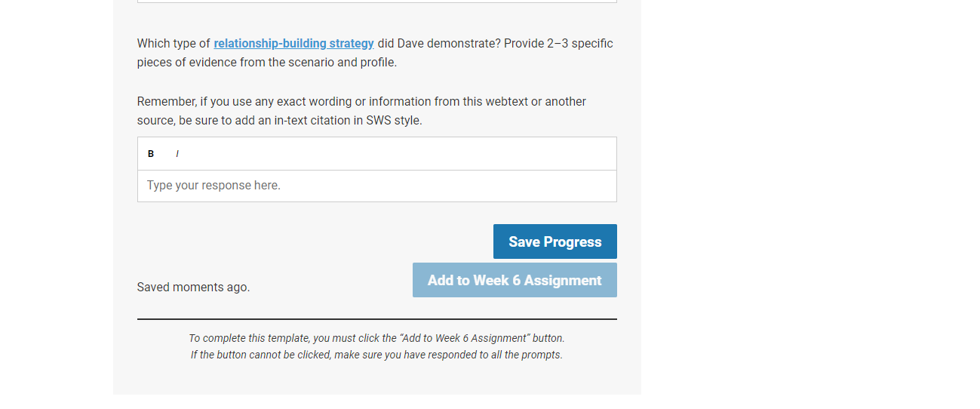Viewport: 980px width, 409px height.
Task: Toggle italic formatting in response editor
Action: pyautogui.click(x=177, y=154)
